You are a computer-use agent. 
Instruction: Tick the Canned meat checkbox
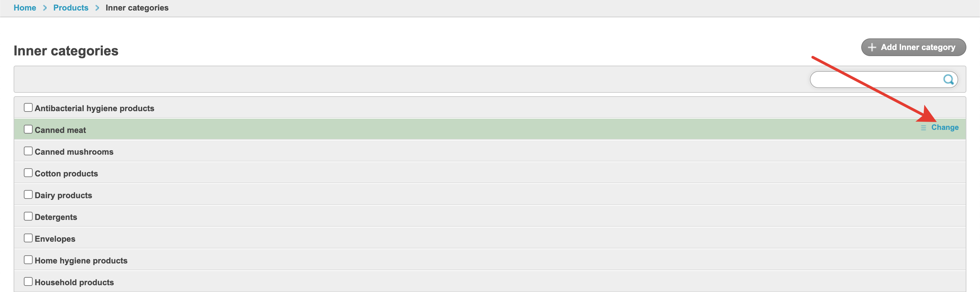(28, 129)
